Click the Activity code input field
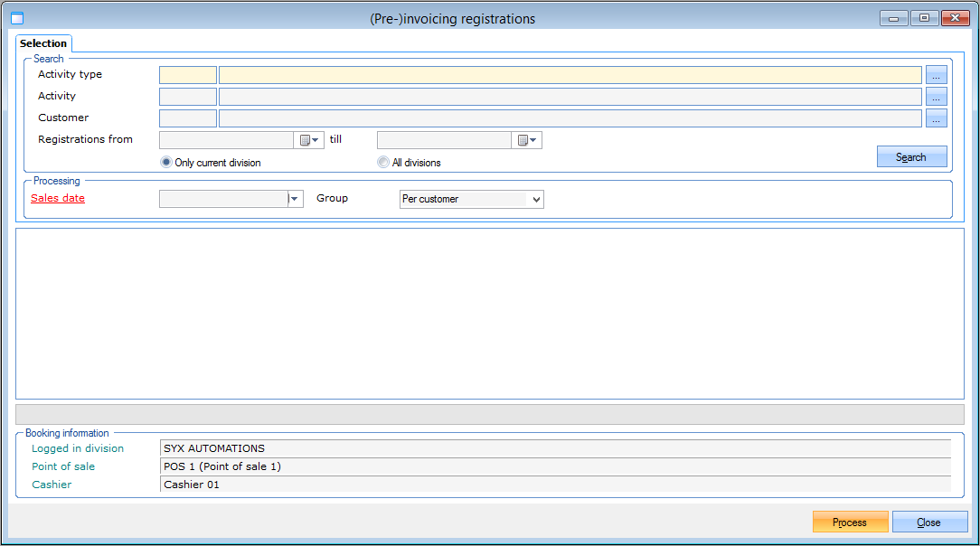This screenshot has width=980, height=546. [x=188, y=97]
